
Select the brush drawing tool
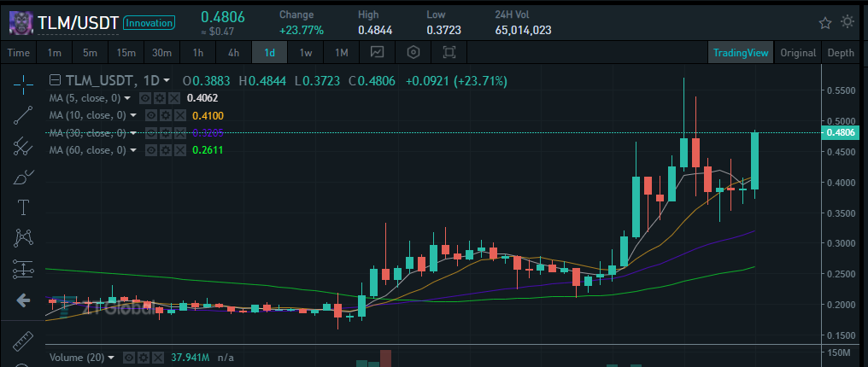pos(23,178)
